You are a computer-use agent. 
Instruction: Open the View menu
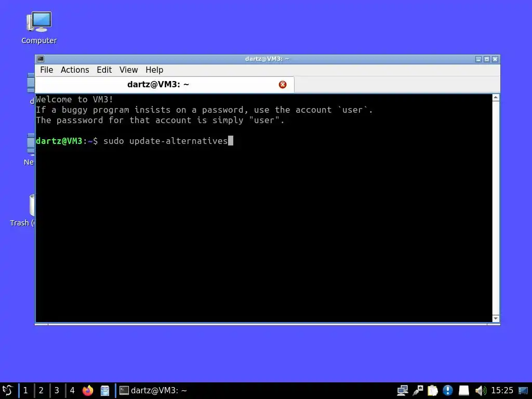click(129, 70)
